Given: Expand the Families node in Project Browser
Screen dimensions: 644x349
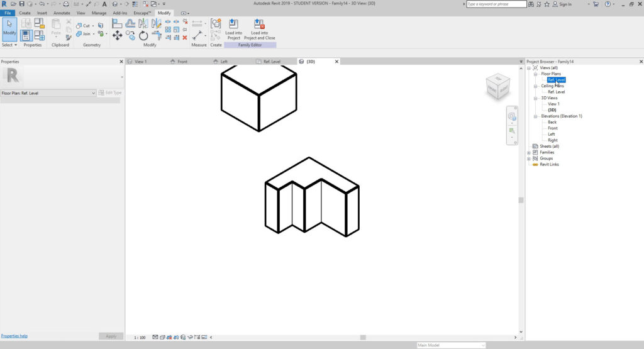Looking at the screenshot, I should pos(529,152).
